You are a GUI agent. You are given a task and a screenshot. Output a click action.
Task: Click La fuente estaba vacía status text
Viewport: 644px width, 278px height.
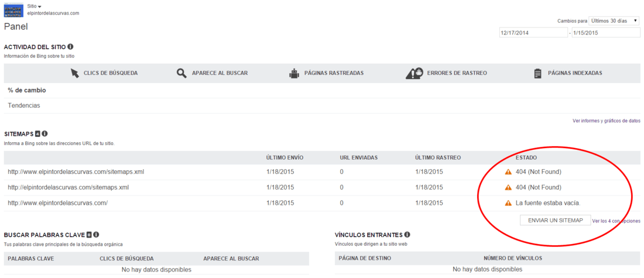(548, 203)
